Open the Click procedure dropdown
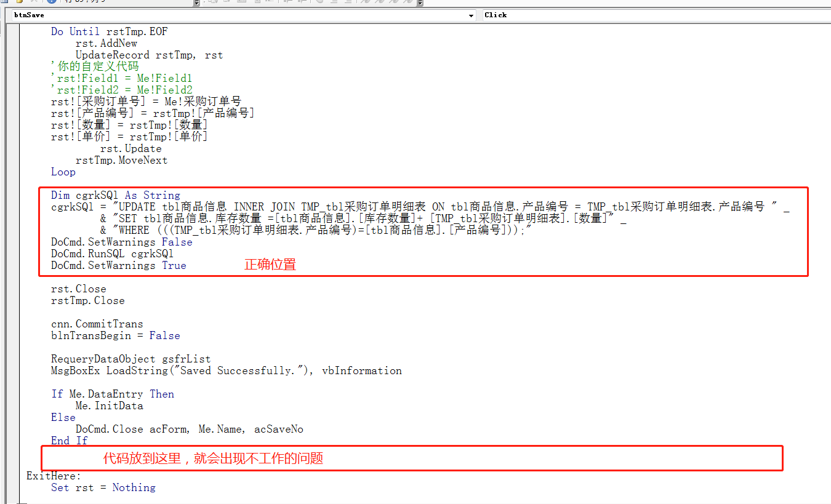This screenshot has width=831, height=504. pyautogui.click(x=656, y=15)
